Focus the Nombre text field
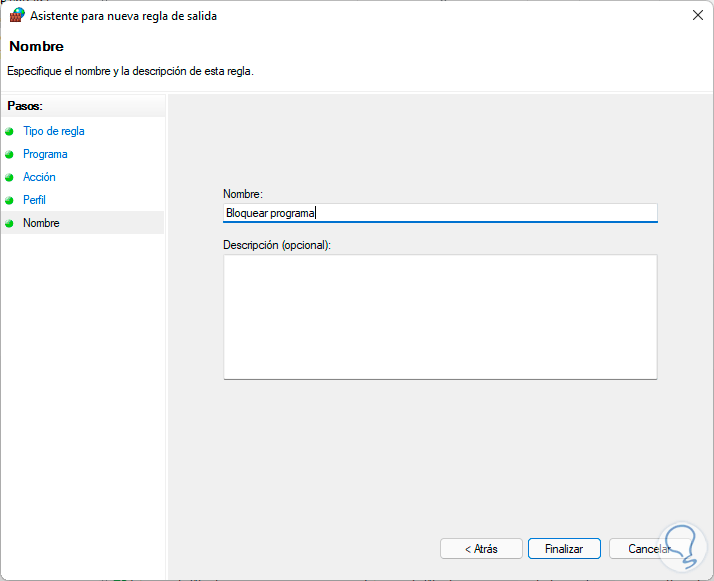The height and width of the screenshot is (581, 714). (x=440, y=212)
